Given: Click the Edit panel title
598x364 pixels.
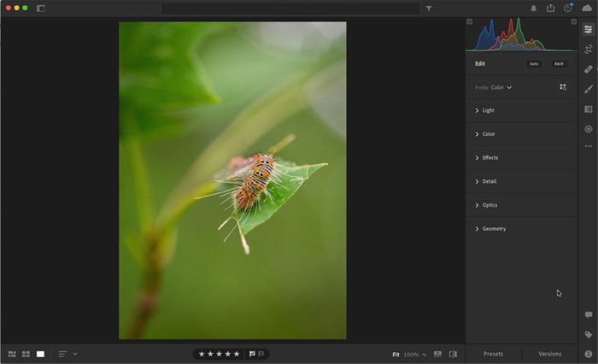Looking at the screenshot, I should point(480,64).
